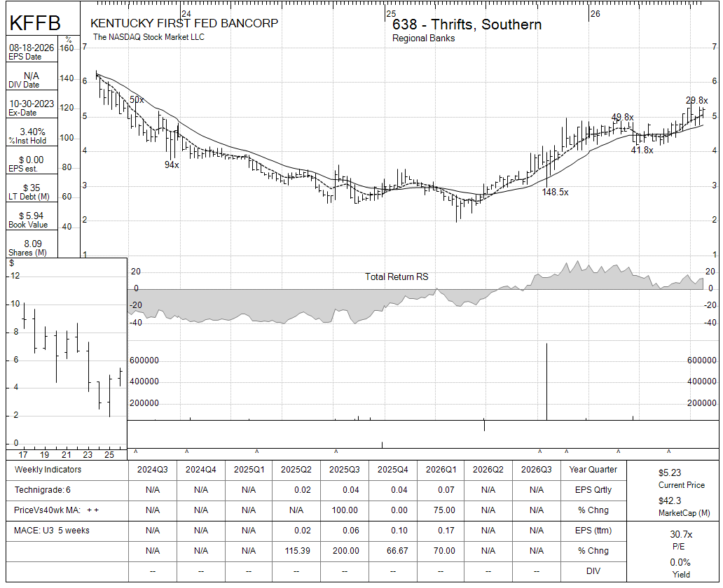Click the year 24 timeline marker

click(x=186, y=14)
